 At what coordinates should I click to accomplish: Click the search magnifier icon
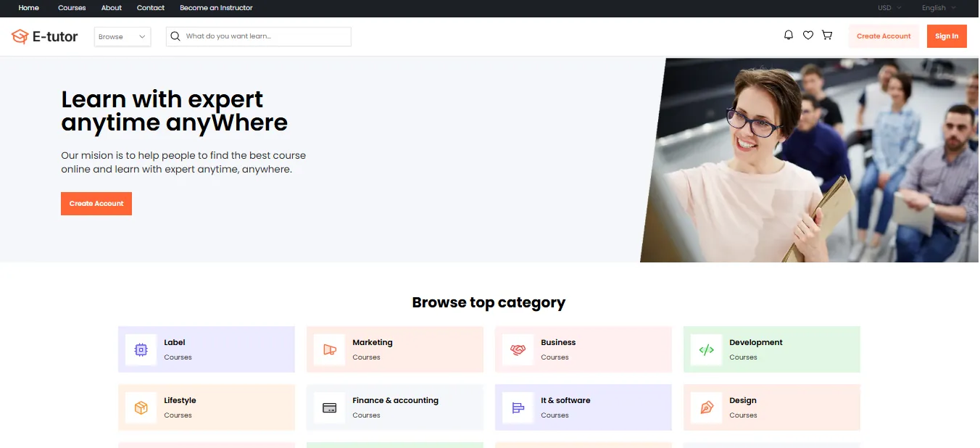[x=175, y=36]
